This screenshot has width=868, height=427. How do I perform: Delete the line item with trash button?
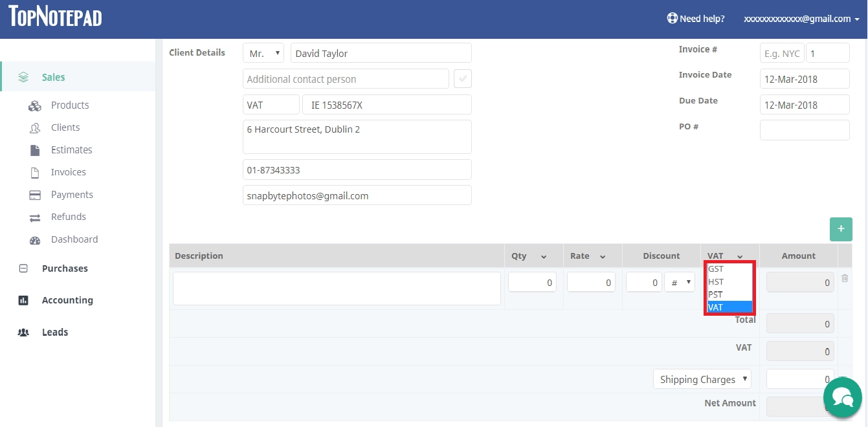click(845, 278)
